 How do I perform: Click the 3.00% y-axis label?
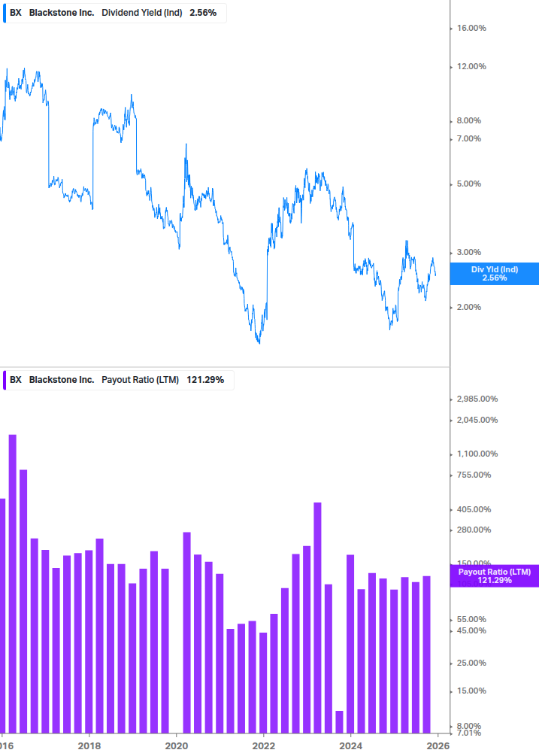pos(468,252)
